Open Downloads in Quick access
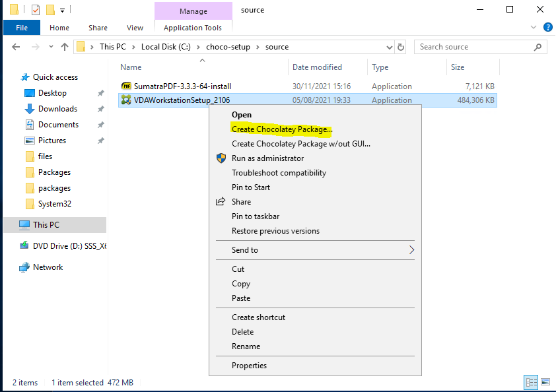556x392 pixels. coord(57,109)
